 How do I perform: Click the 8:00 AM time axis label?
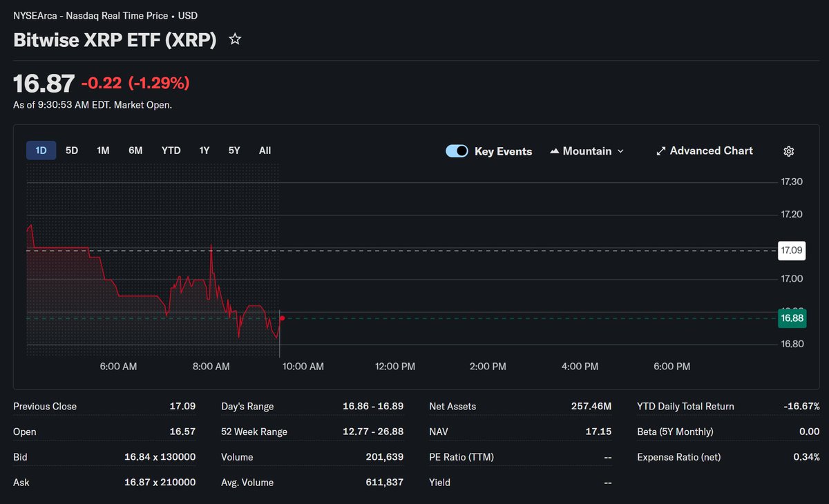click(x=211, y=367)
